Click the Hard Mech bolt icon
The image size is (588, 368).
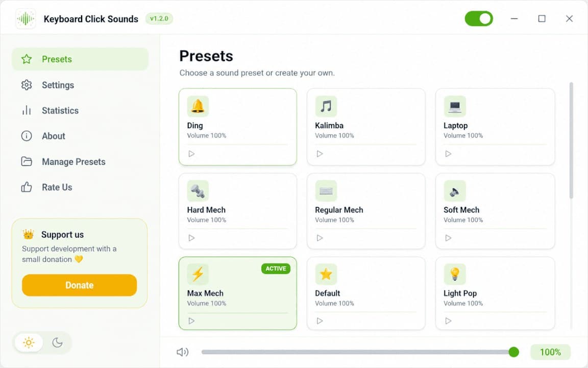pyautogui.click(x=198, y=191)
